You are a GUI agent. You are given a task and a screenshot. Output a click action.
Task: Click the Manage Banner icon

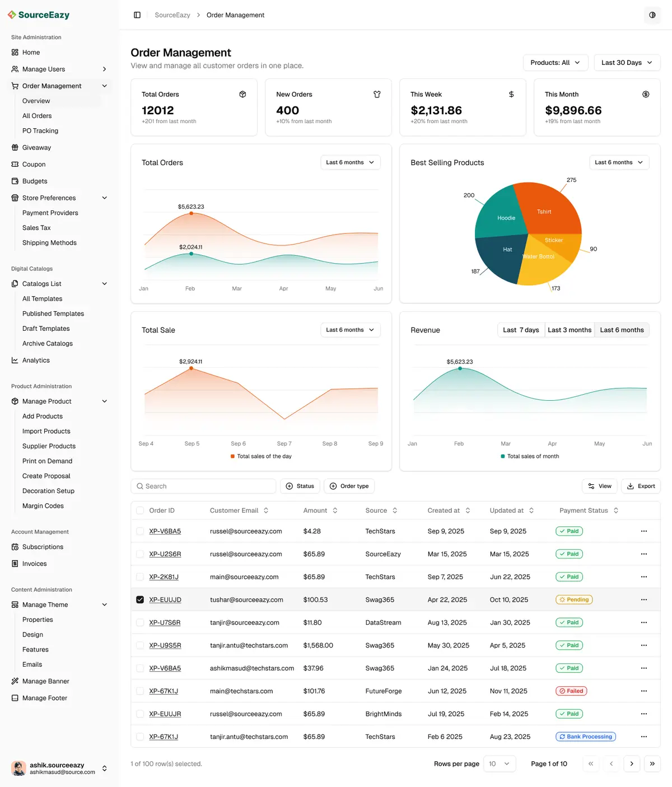pyautogui.click(x=15, y=681)
